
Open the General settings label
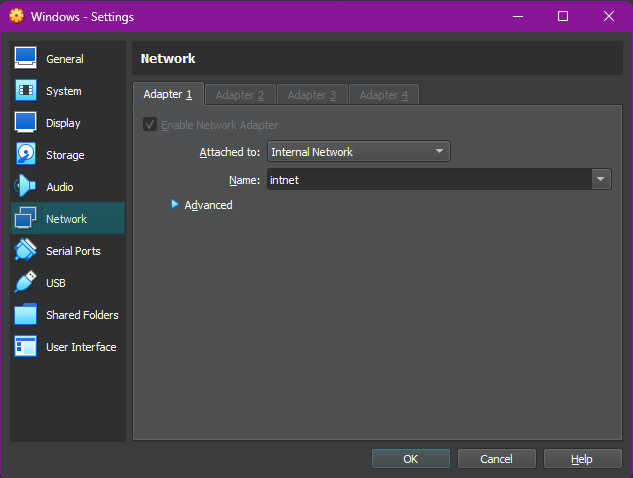click(x=65, y=59)
